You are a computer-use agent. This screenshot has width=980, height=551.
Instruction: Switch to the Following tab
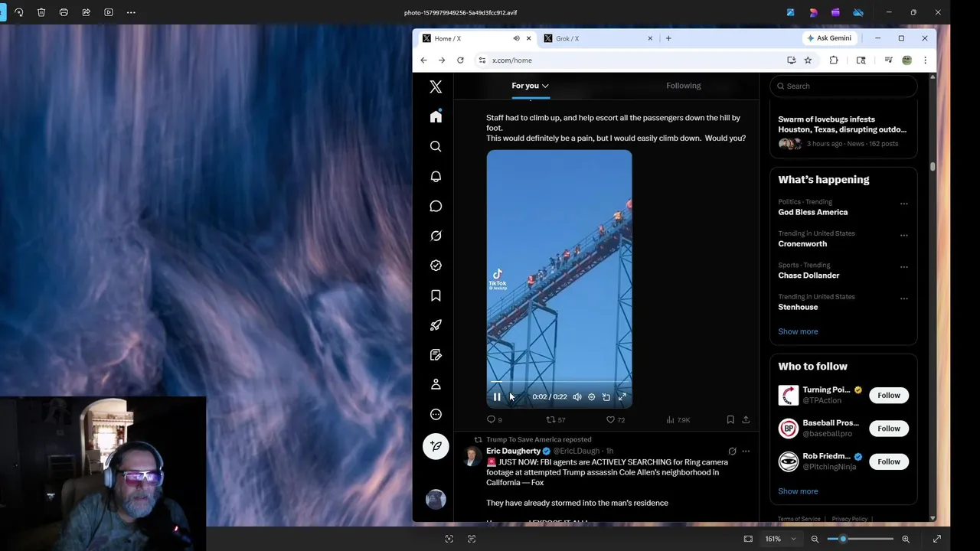(x=683, y=86)
